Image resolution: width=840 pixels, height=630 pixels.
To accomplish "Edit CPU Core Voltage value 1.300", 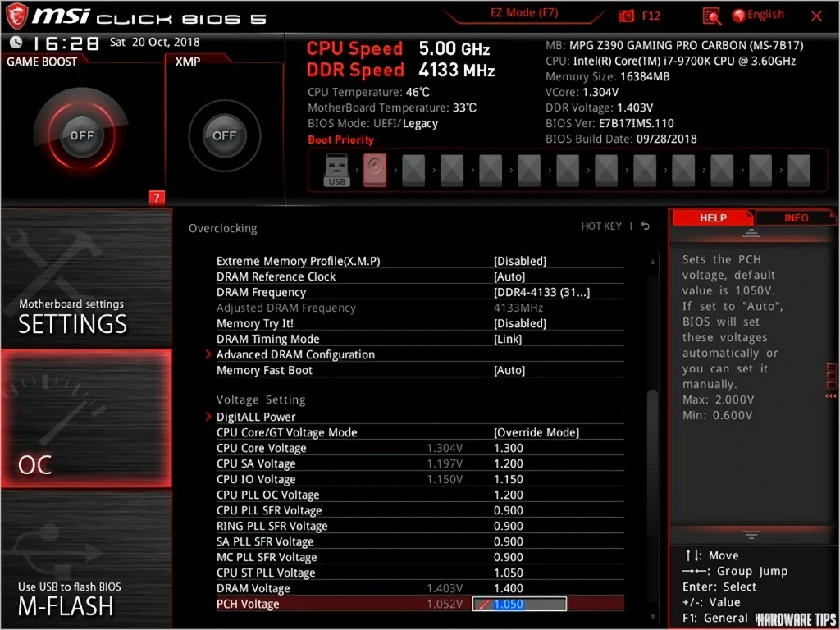I will (x=509, y=448).
